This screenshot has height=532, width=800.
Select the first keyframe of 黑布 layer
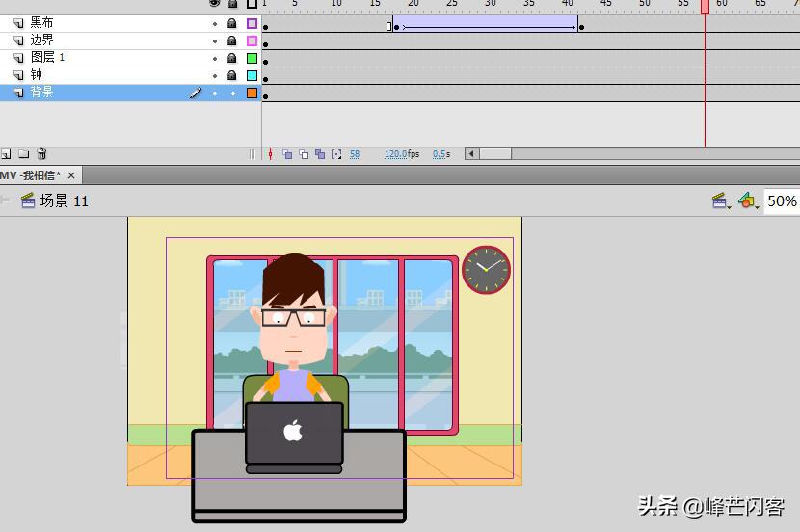pos(266,28)
